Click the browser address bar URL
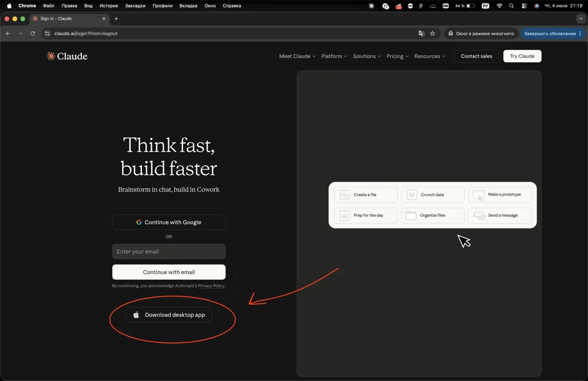588x381 pixels. pyautogui.click(x=86, y=33)
